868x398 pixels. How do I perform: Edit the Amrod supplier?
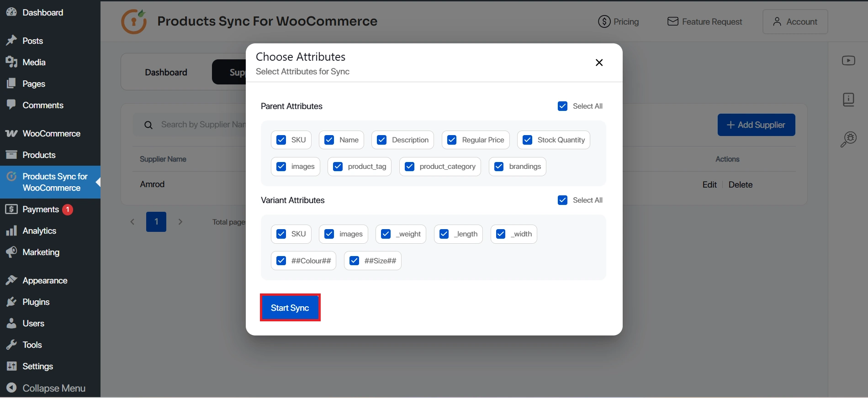(709, 184)
